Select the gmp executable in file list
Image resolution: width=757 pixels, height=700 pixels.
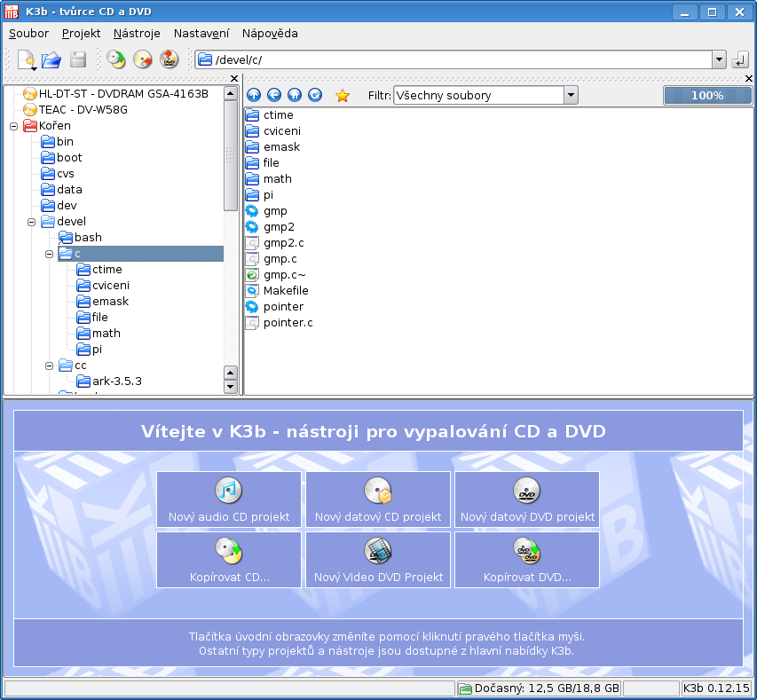tap(266, 211)
